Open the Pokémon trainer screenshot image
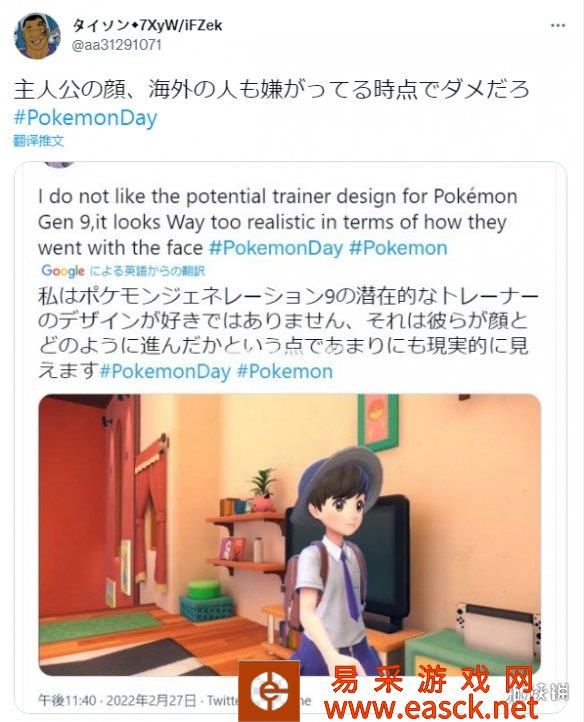The height and width of the screenshot is (722, 584). pos(290,535)
